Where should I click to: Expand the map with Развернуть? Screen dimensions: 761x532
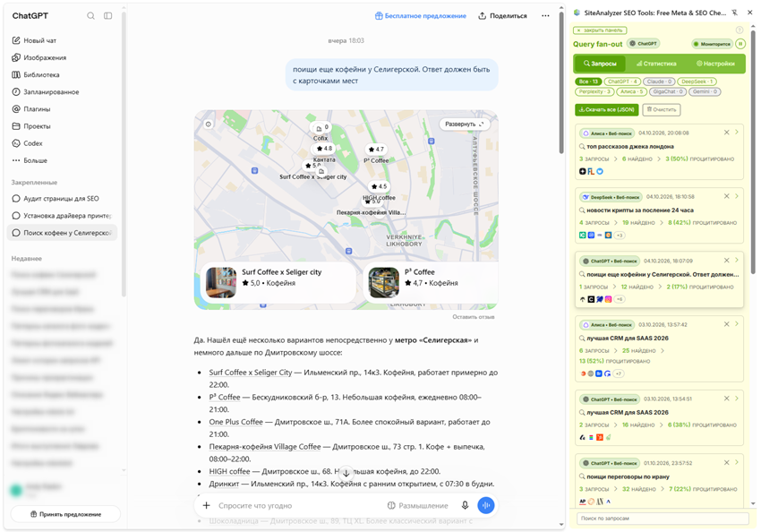click(x=465, y=124)
